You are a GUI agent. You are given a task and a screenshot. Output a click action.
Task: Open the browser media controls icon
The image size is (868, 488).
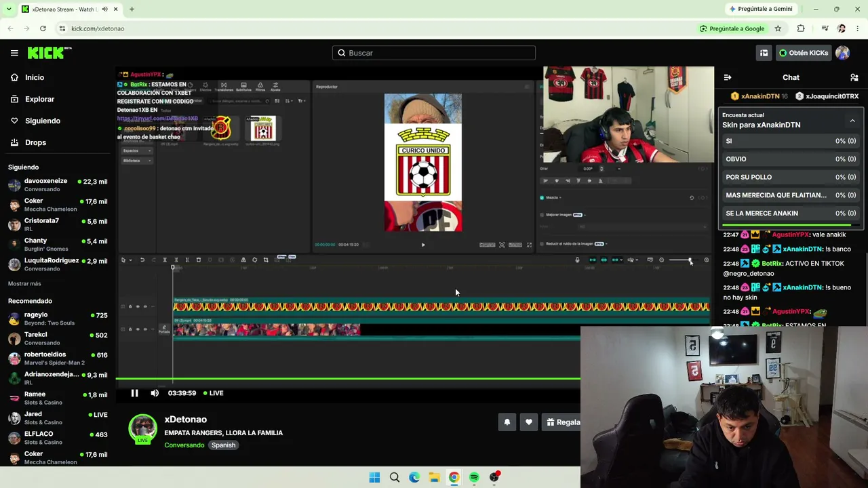click(x=825, y=28)
